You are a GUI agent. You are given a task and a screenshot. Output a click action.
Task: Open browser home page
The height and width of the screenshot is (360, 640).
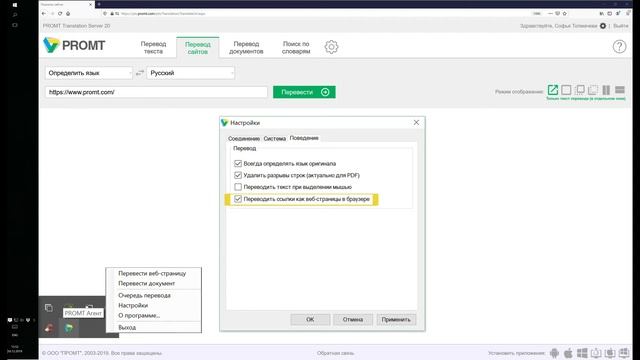click(68, 13)
